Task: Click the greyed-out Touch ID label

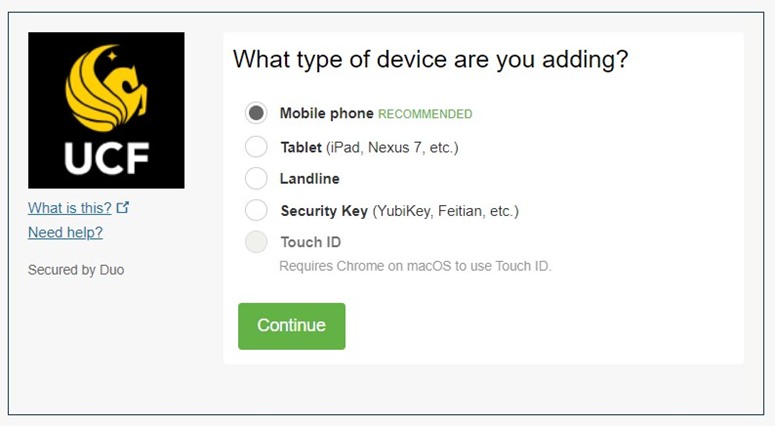Action: (311, 242)
